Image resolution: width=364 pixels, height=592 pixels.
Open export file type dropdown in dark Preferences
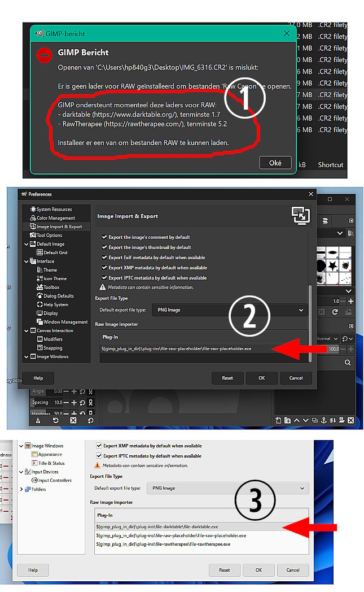pyautogui.click(x=230, y=310)
